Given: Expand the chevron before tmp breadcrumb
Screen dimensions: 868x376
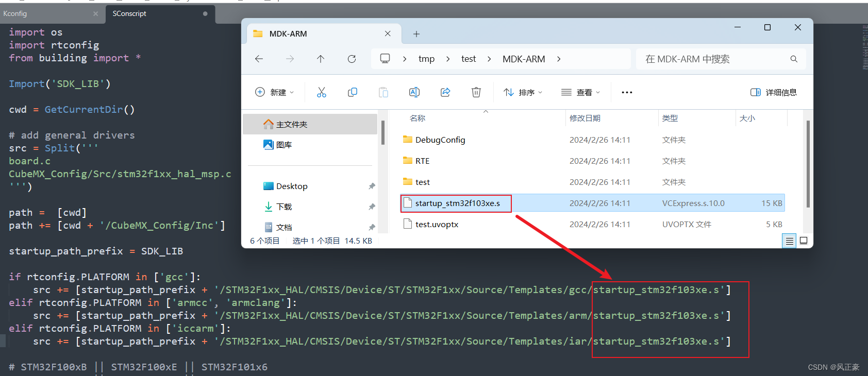Looking at the screenshot, I should (x=405, y=59).
